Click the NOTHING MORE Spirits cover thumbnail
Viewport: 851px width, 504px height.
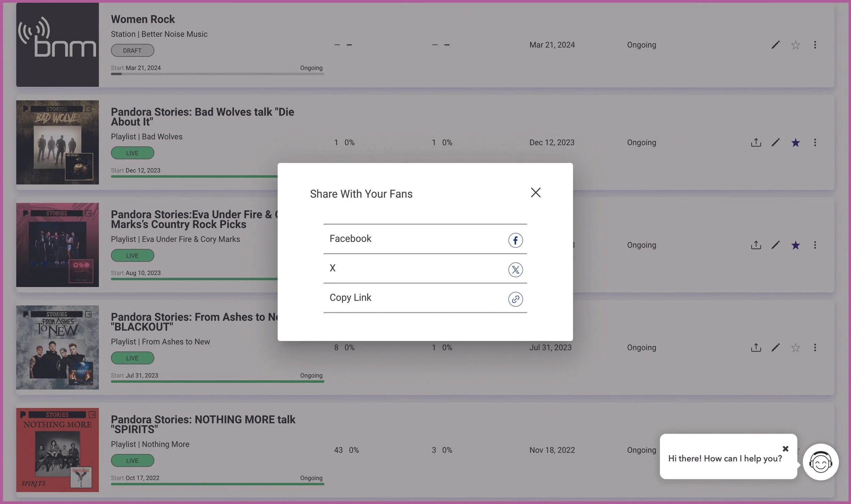[58, 450]
